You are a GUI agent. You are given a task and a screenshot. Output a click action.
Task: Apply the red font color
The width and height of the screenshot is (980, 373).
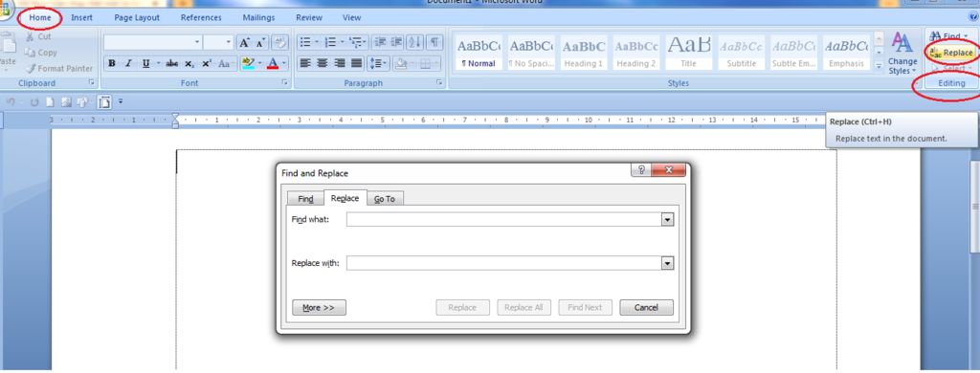pos(273,63)
